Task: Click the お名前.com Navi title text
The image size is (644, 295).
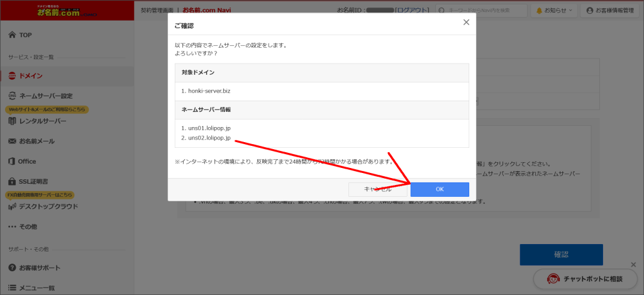Action: coord(207,10)
